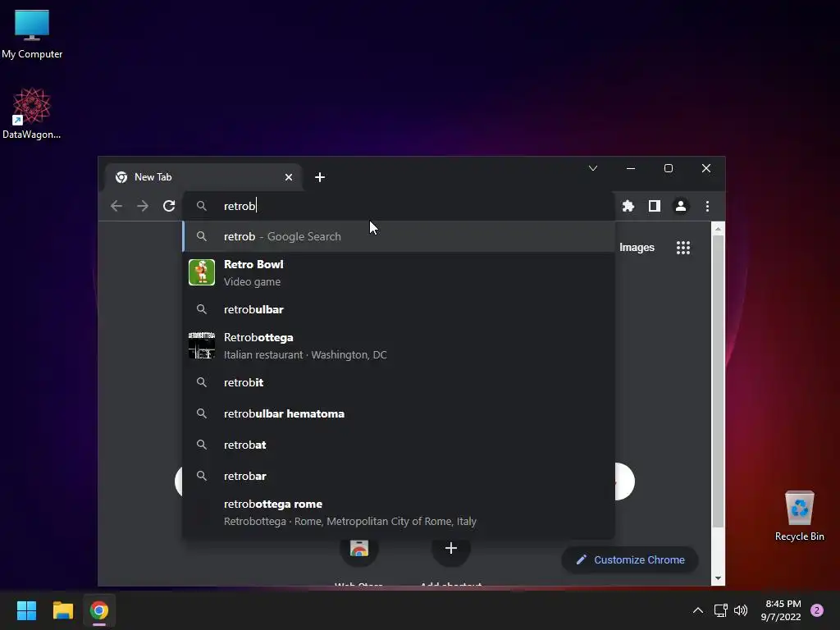The image size is (840, 630).
Task: Click the scrollbar up arrow in Chrome
Action: pos(719,229)
